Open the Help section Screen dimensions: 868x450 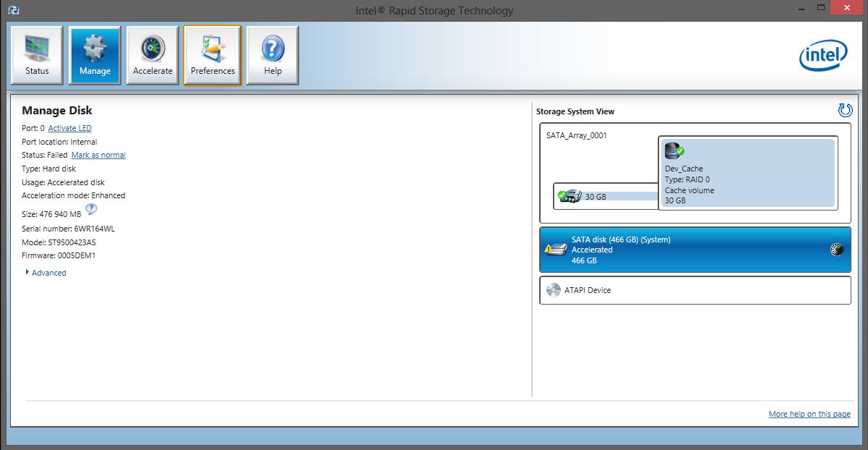(272, 55)
